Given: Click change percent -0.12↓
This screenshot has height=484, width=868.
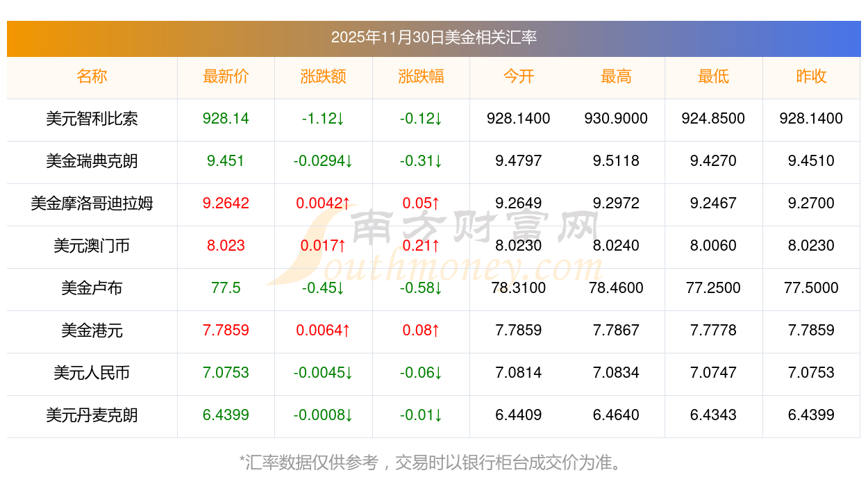Looking at the screenshot, I should click(421, 119).
